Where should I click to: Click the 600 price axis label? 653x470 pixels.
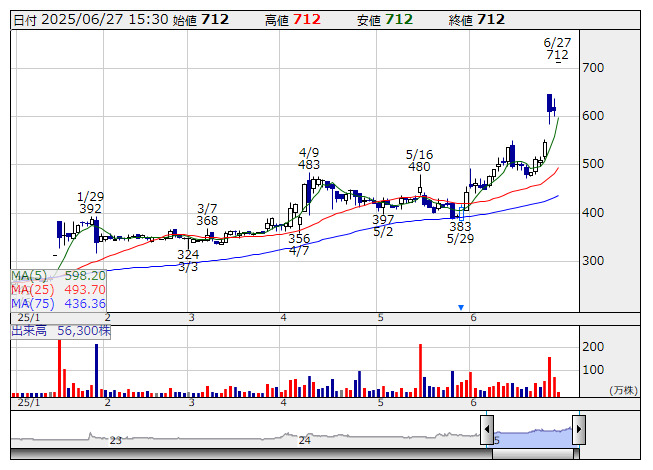pos(593,116)
